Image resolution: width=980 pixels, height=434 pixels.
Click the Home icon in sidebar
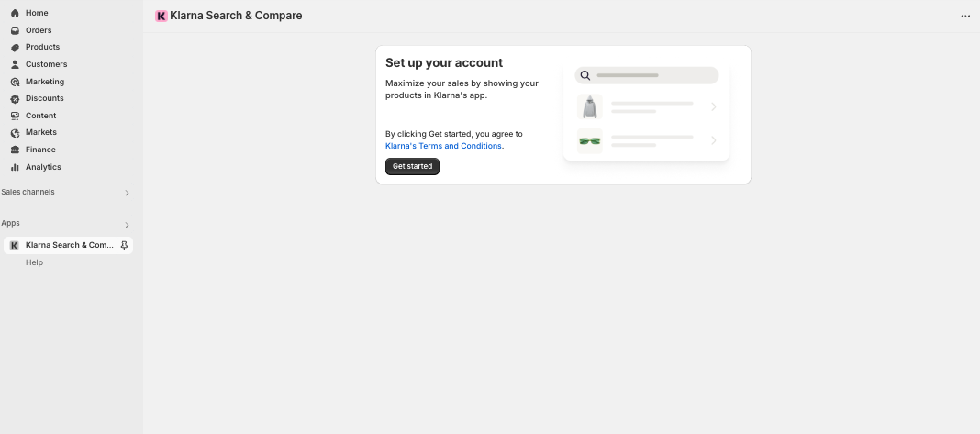15,13
